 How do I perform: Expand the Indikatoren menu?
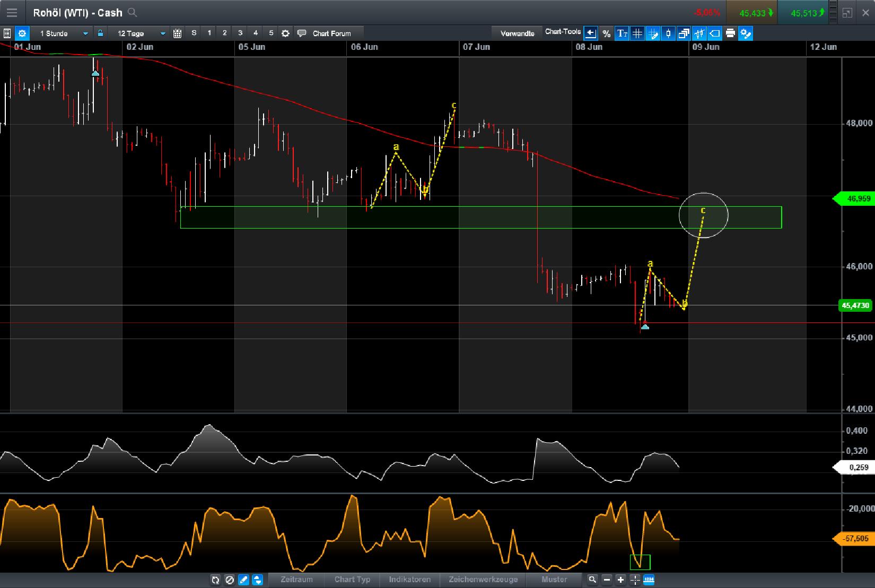[410, 580]
